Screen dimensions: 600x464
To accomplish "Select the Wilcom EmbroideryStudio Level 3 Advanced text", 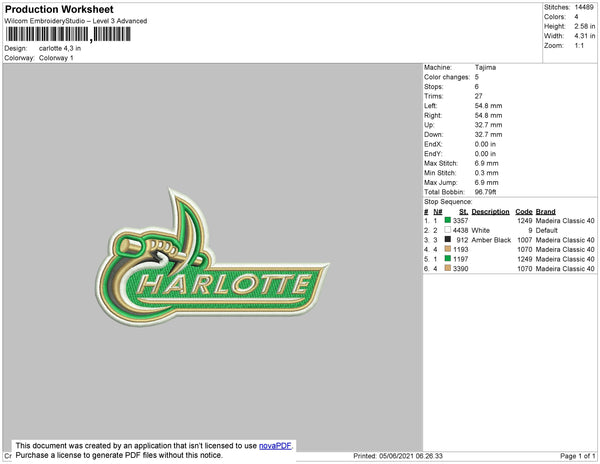I will click(x=76, y=21).
